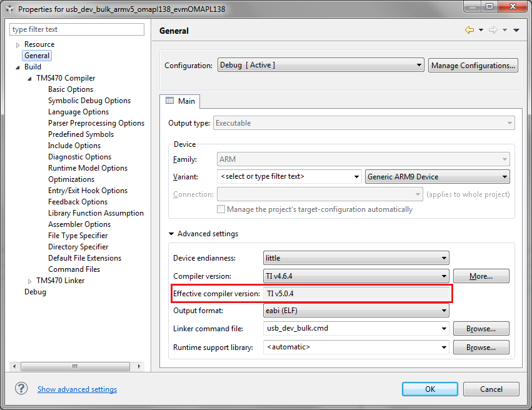The image size is (532, 410).
Task: Expand the Resource tree node
Action: [x=17, y=44]
